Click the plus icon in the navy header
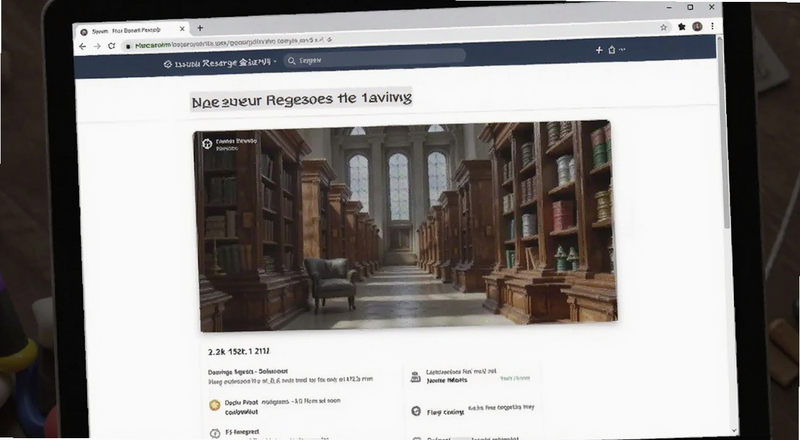Viewport: 800px width, 440px height. tap(599, 50)
